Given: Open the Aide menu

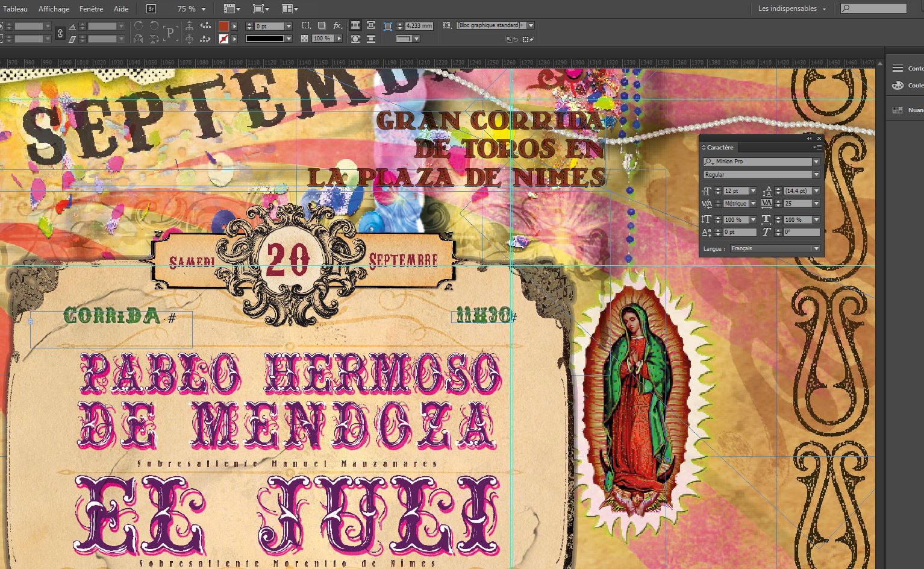Looking at the screenshot, I should pyautogui.click(x=121, y=9).
